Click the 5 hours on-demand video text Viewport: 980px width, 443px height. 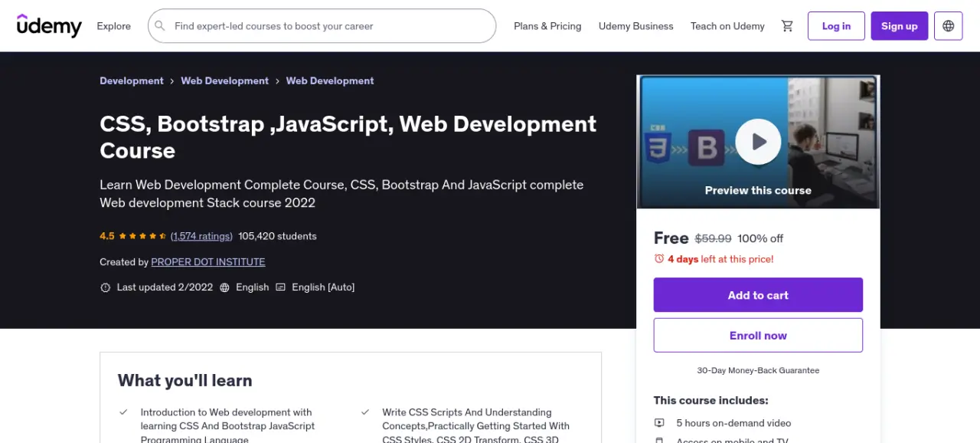pos(733,423)
